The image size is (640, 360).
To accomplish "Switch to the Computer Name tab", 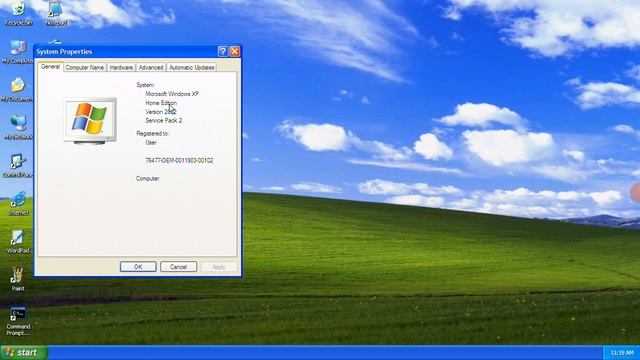I will point(84,68).
